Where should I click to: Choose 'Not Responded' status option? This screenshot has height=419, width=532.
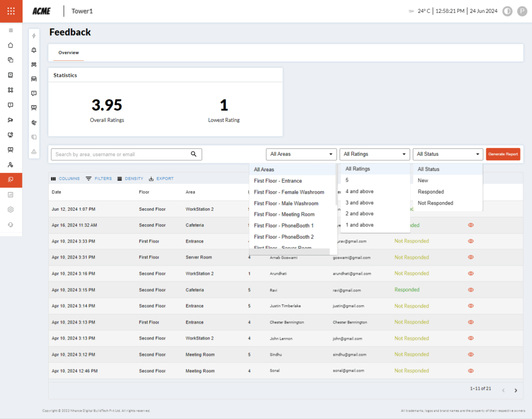(435, 203)
